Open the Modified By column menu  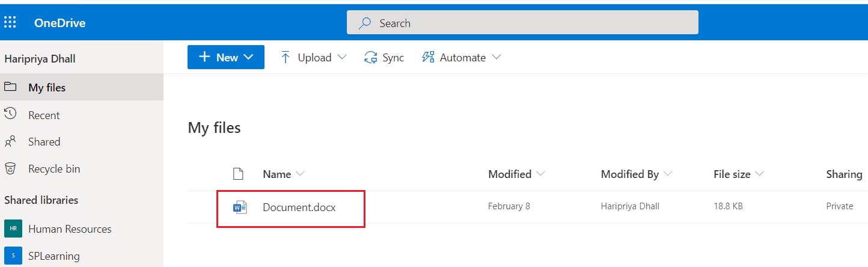pos(636,174)
